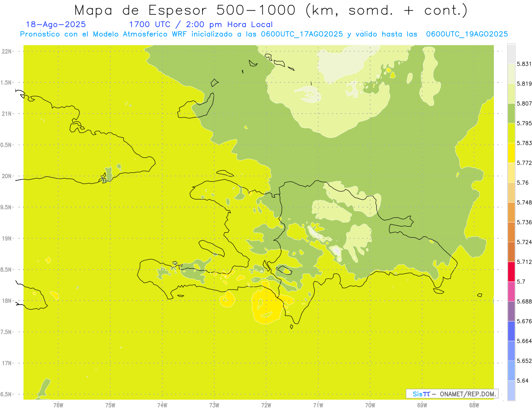This screenshot has height=411, width=532.
Task: Click the legend value 5.664
Action: [524, 341]
